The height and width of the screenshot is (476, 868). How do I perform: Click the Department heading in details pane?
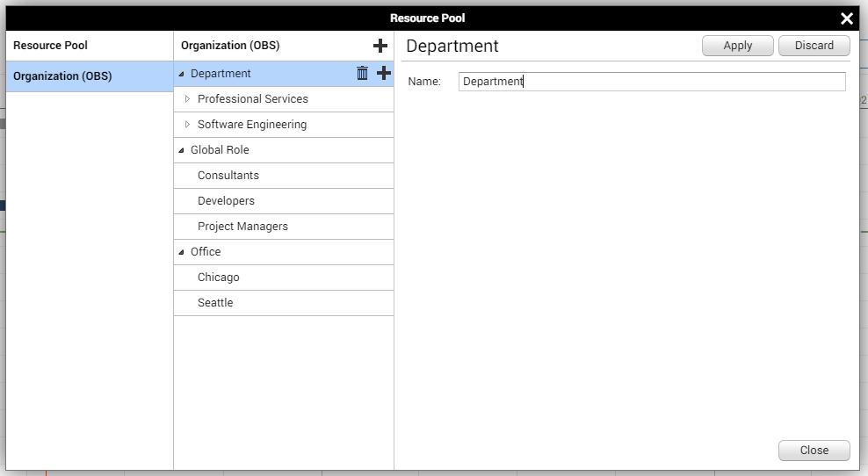(452, 46)
